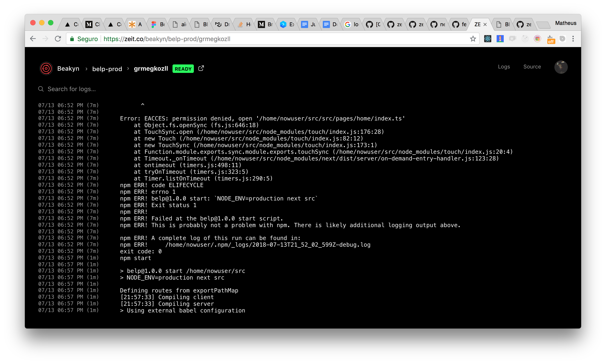Open the deployment in a new window via external link icon
Image resolution: width=606 pixels, height=364 pixels.
pos(201,68)
